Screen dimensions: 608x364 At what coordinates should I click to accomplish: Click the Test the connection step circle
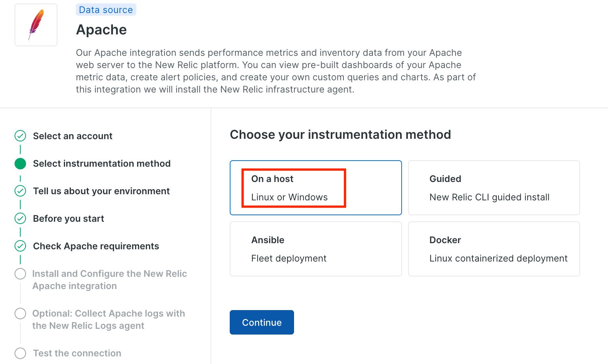tap(20, 353)
